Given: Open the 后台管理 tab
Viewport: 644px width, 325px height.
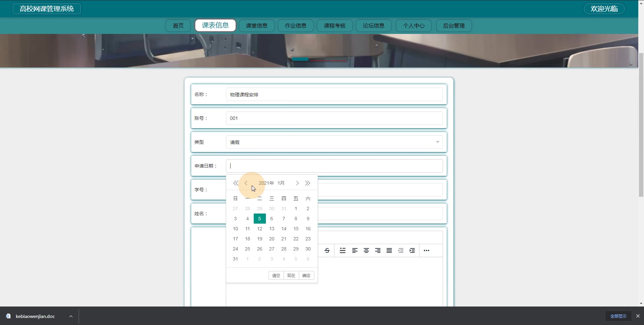Looking at the screenshot, I should coord(454,26).
